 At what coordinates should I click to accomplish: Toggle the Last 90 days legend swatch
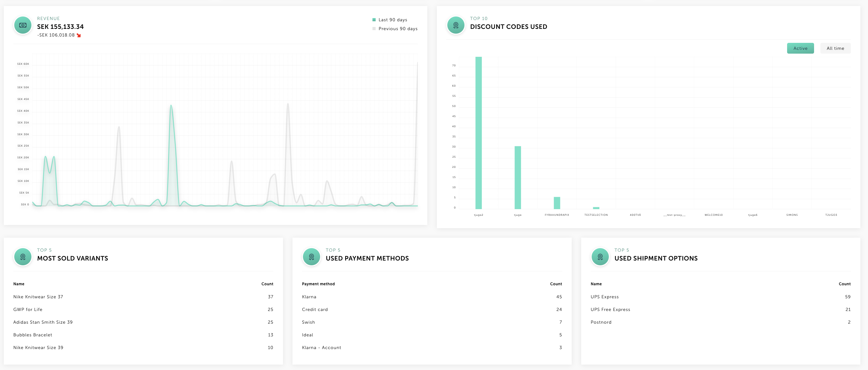[x=374, y=20]
